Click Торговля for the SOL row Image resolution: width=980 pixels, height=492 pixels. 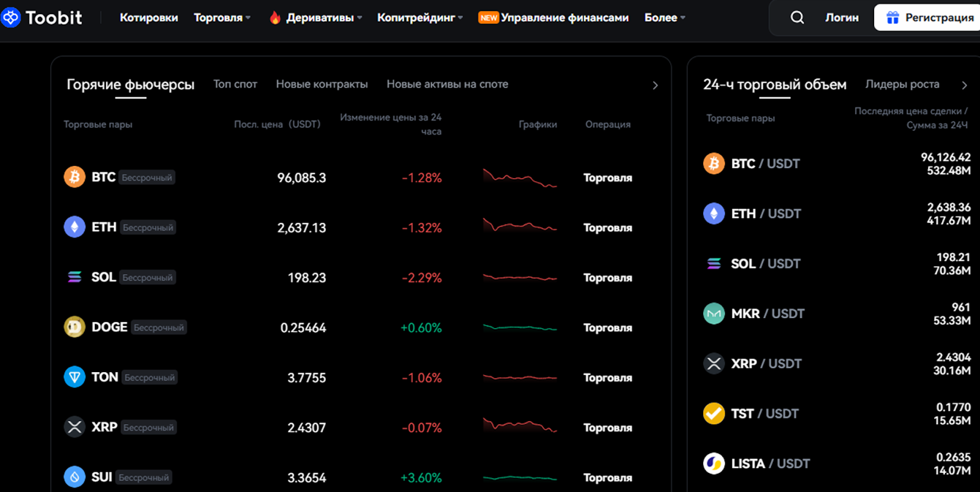click(x=608, y=278)
